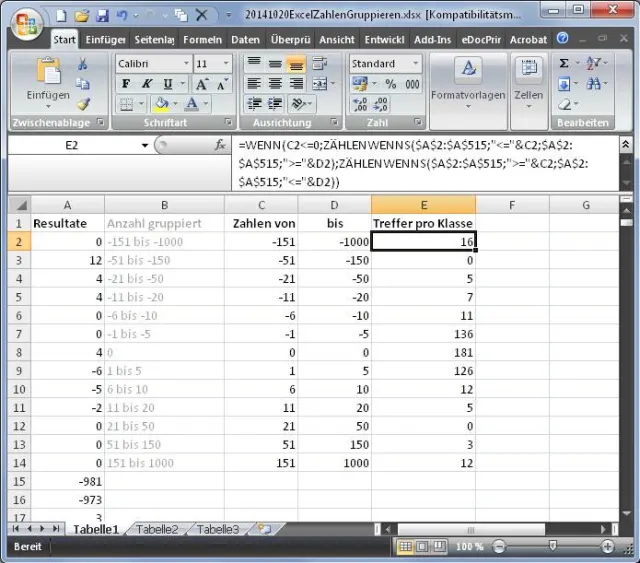Click the help question mark icon
Viewport: 640px width, 563px height.
(562, 38)
